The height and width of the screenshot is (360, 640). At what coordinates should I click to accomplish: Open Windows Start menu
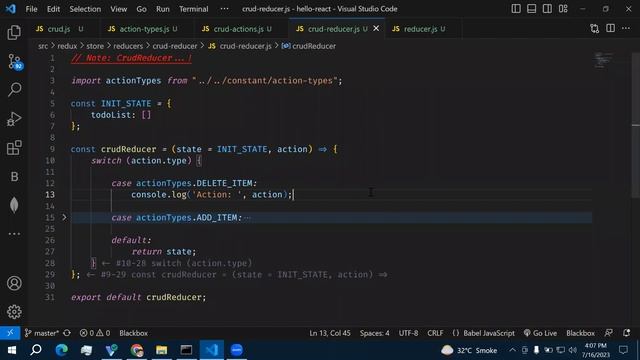[x=11, y=350]
